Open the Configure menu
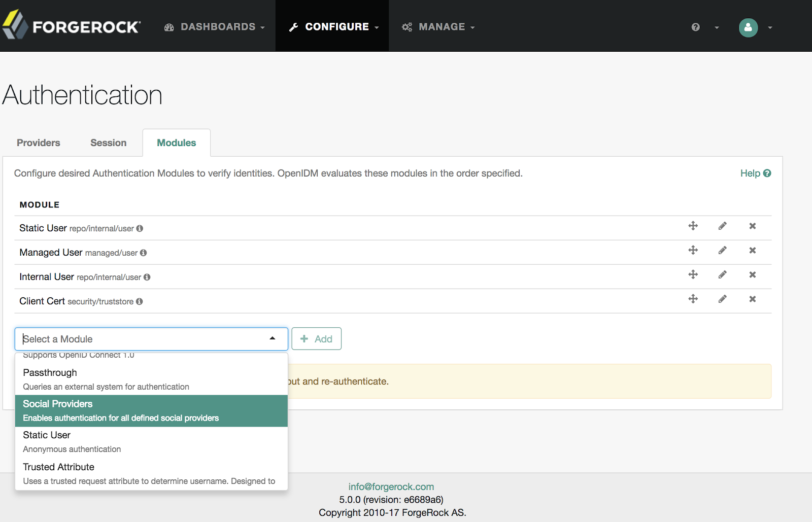812x522 pixels. [x=333, y=27]
